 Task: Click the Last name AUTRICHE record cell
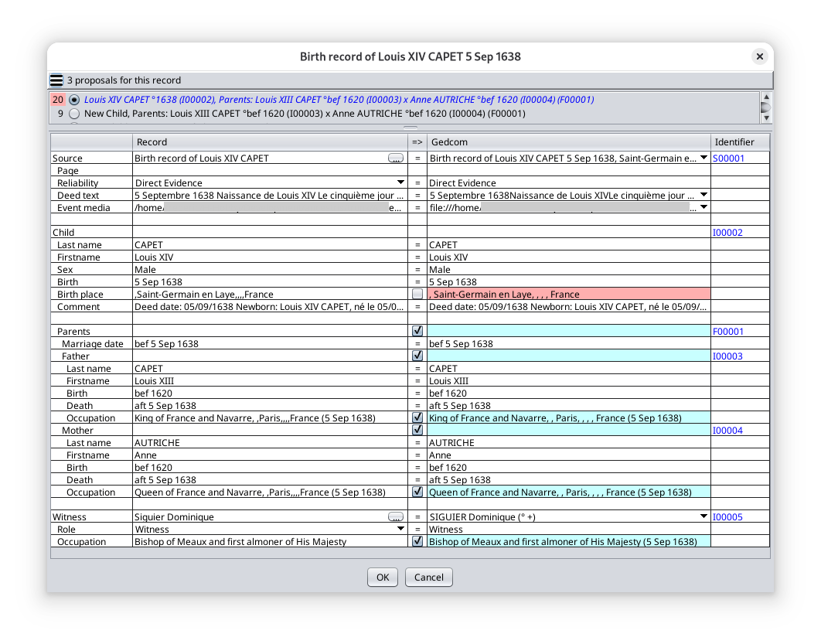point(270,442)
